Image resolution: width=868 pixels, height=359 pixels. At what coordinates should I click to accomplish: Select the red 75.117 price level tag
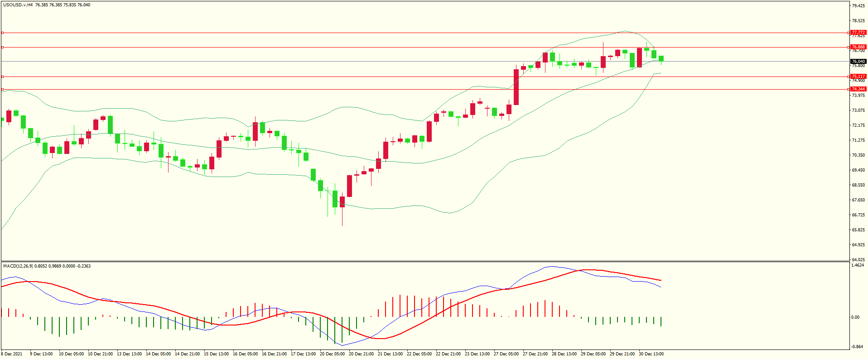(x=858, y=77)
